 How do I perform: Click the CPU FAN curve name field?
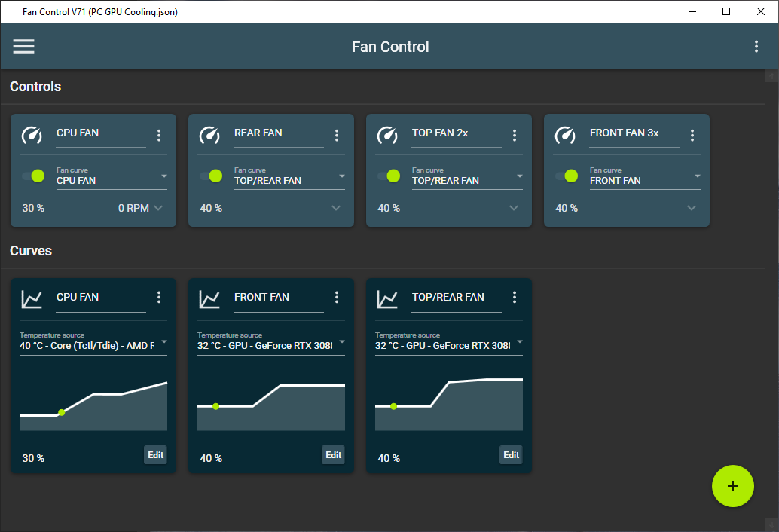pos(101,298)
